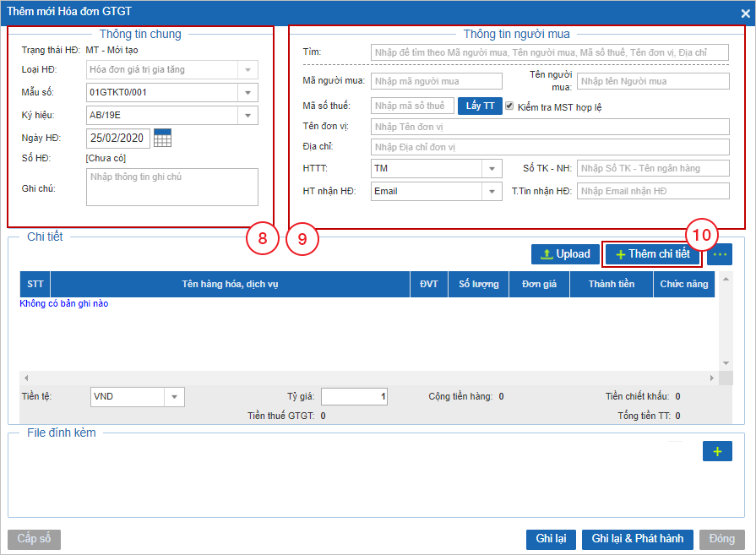756x555 pixels.
Task: Click the green plus attach file button
Action: (717, 451)
